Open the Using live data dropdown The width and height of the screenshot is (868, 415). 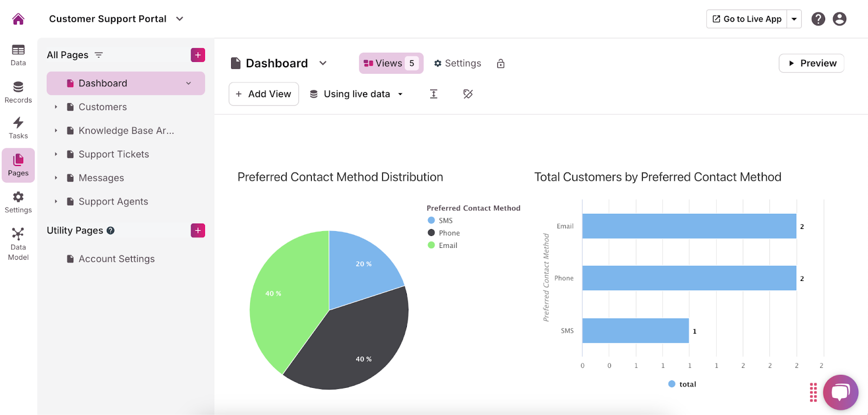(356, 94)
